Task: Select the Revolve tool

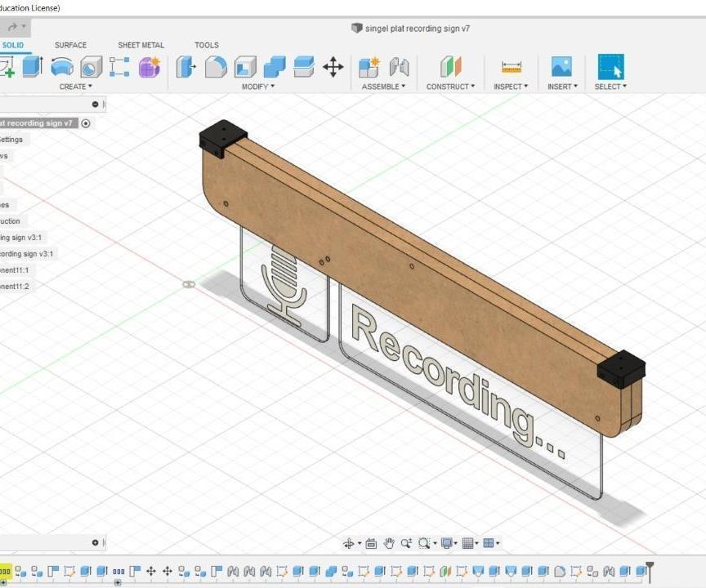Action: pyautogui.click(x=62, y=67)
